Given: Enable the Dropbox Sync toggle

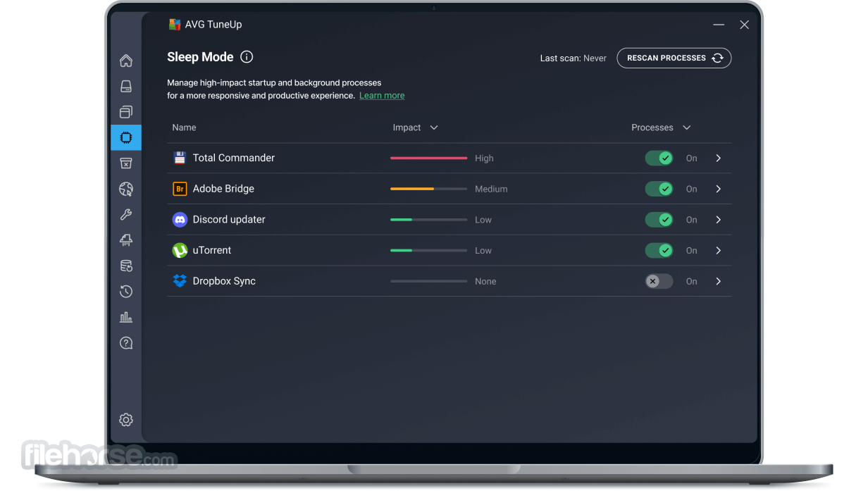Looking at the screenshot, I should (x=659, y=281).
